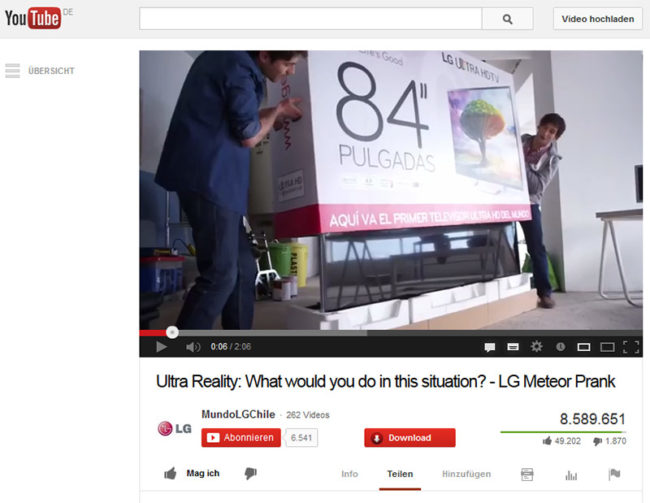Switch to large theater player icon
Image resolution: width=650 pixels, height=503 pixels.
coord(607,347)
